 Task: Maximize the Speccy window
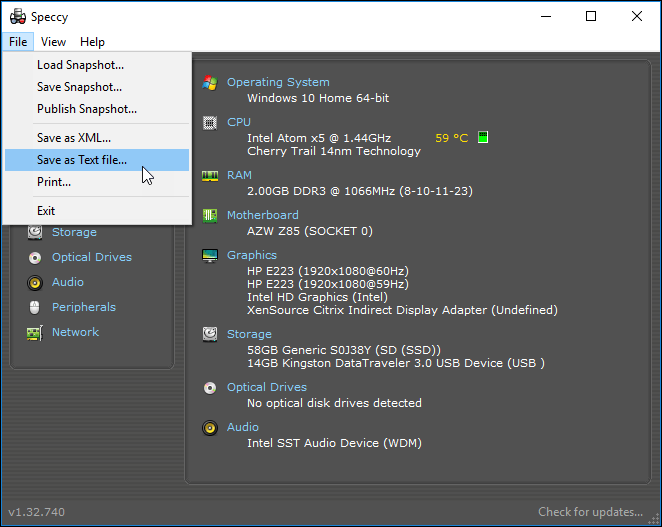point(591,16)
